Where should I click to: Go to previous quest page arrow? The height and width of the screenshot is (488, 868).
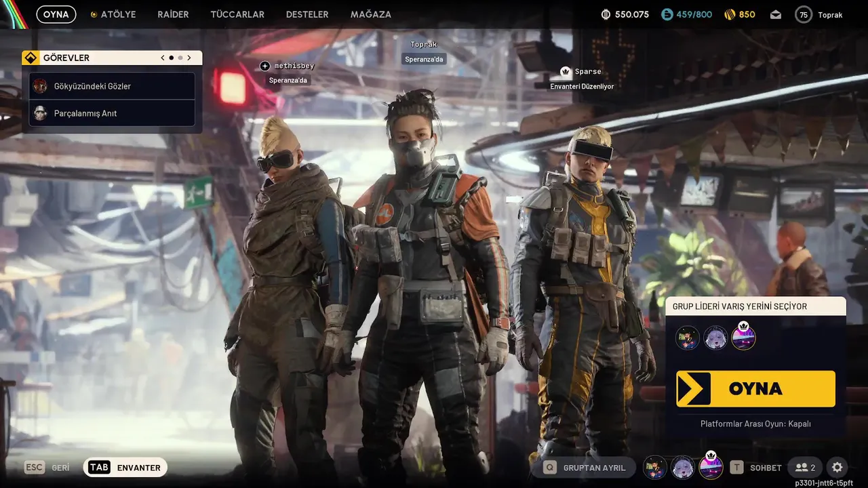(163, 58)
